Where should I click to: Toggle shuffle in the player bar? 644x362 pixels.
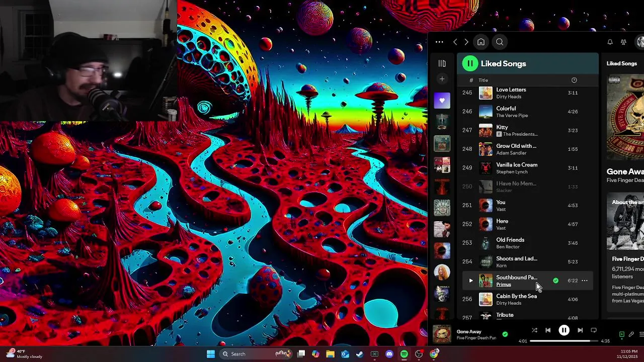534,330
